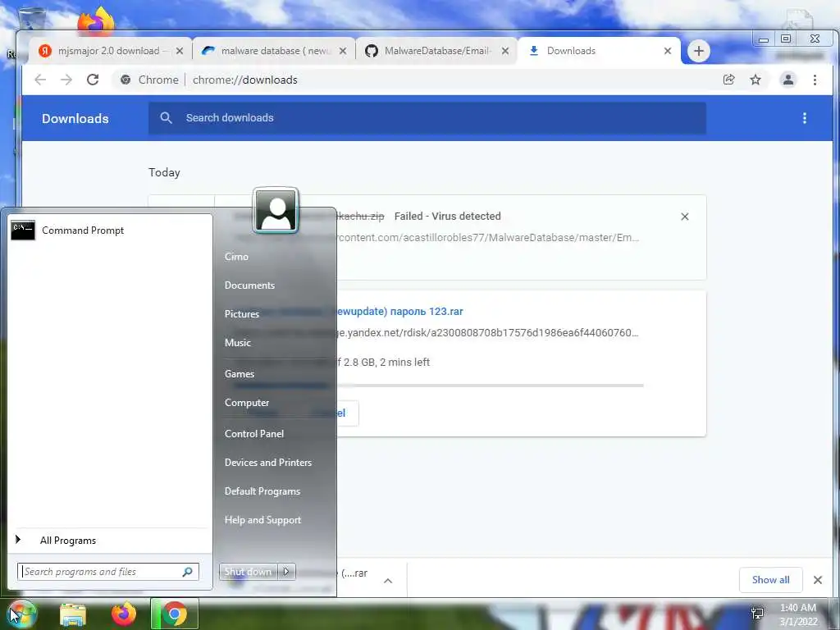Click the Start menu search magnifier icon
Screen dimensions: 840x630
pos(188,572)
